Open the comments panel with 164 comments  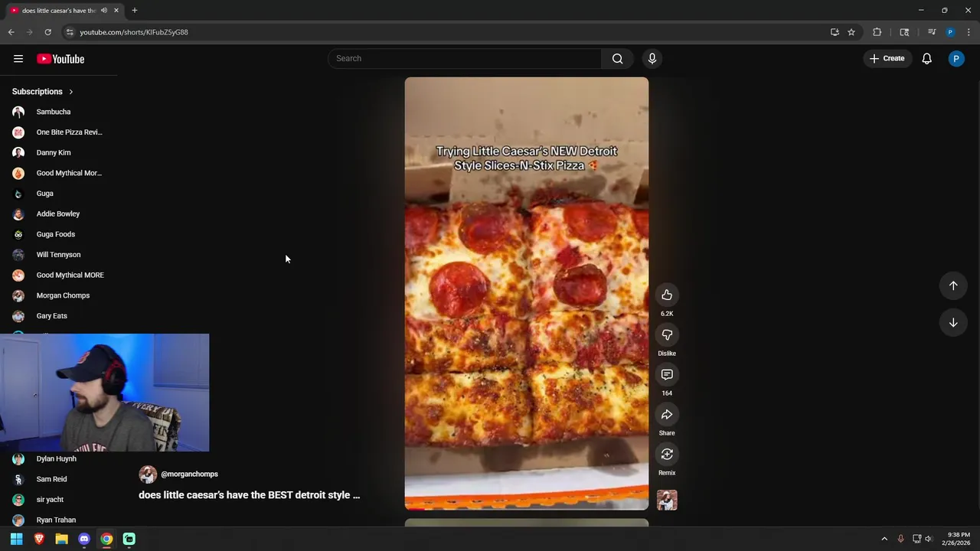pyautogui.click(x=667, y=375)
